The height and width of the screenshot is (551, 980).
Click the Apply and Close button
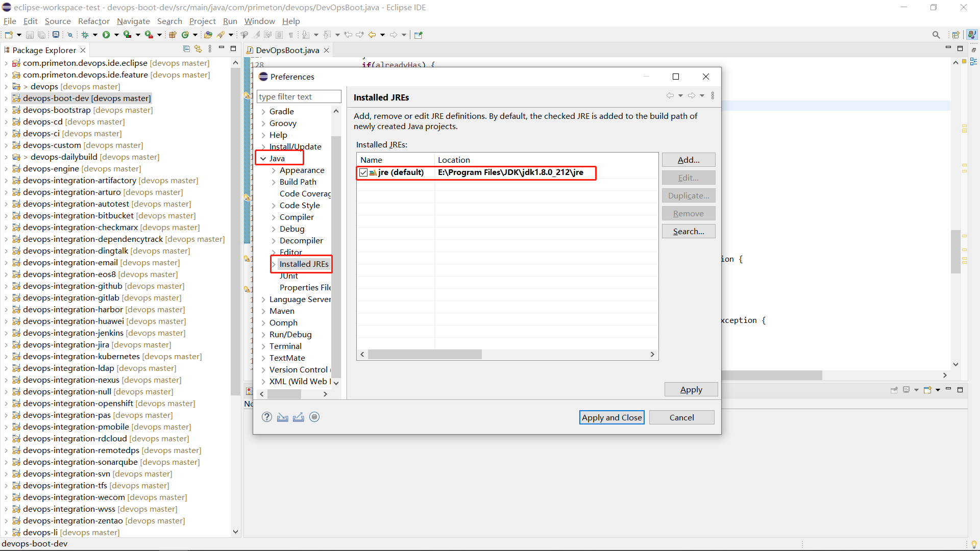click(x=611, y=417)
